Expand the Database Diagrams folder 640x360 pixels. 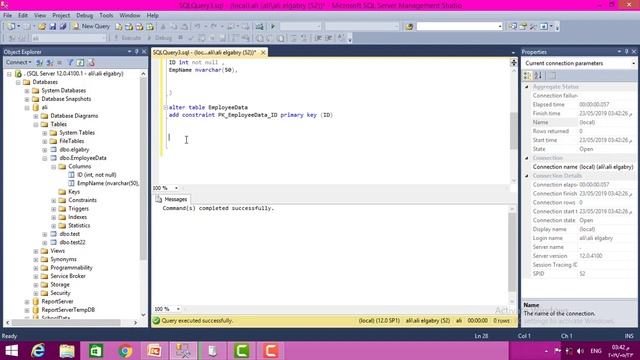point(36,116)
